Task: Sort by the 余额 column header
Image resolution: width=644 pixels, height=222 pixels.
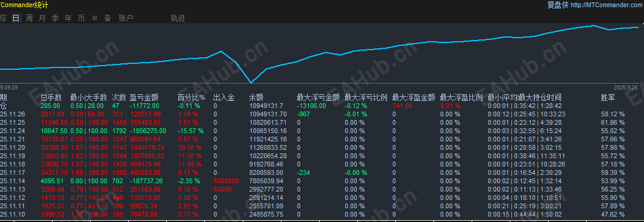Action: pos(256,97)
